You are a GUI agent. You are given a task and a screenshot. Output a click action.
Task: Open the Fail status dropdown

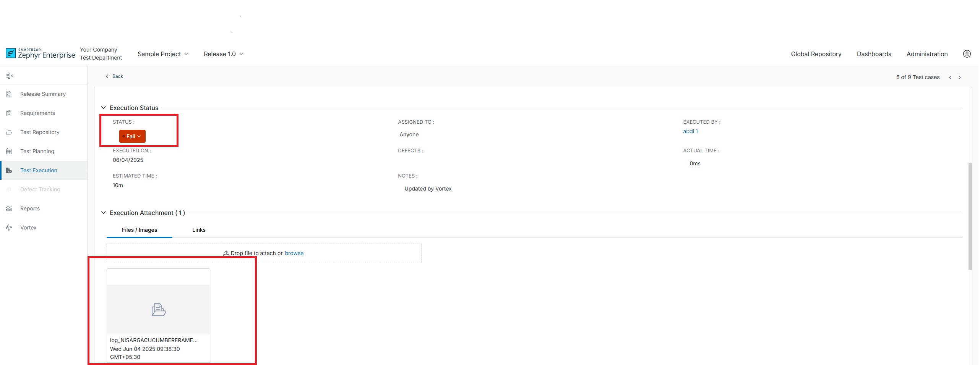pos(132,136)
